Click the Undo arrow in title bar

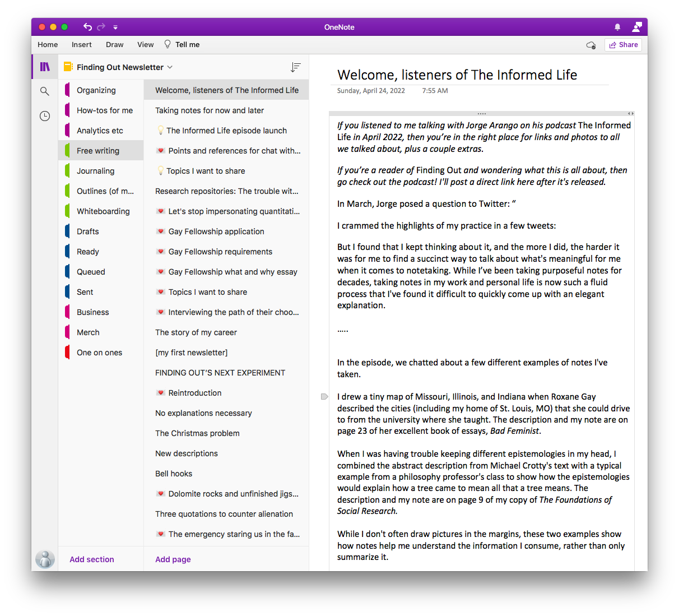[x=87, y=27]
